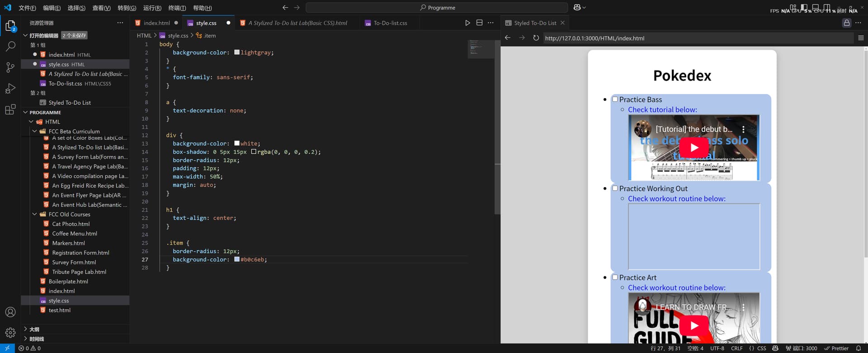Select the .item breadcrumb symbol
868x353 pixels.
click(x=206, y=35)
